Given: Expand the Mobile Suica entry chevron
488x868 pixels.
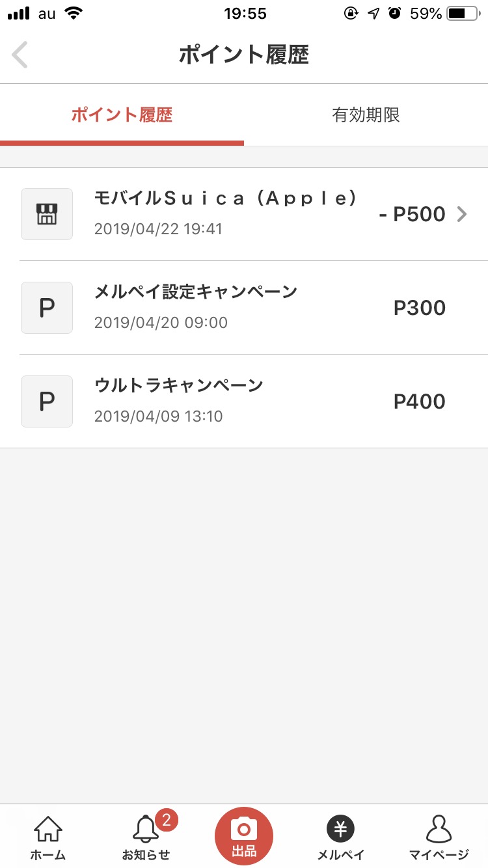Looking at the screenshot, I should coord(462,214).
